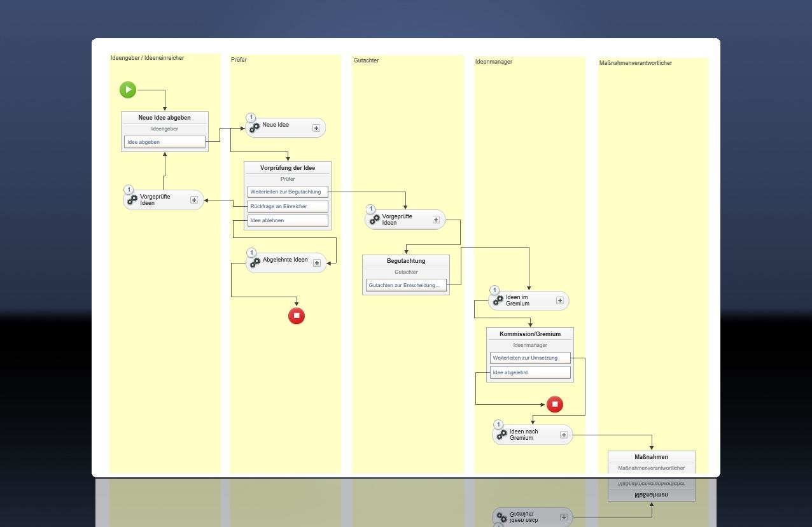Select the Neue Idee node label

coord(276,125)
